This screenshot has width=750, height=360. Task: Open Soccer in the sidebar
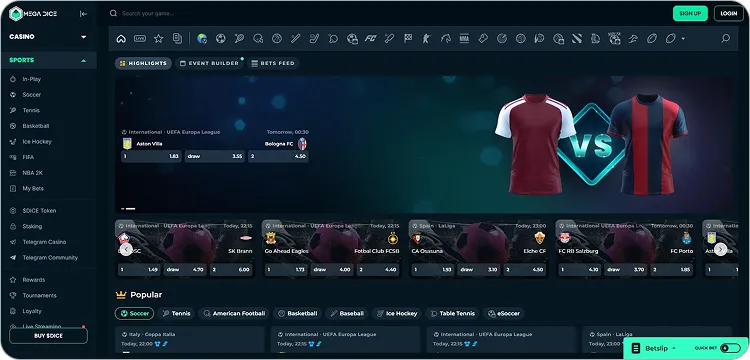point(32,95)
